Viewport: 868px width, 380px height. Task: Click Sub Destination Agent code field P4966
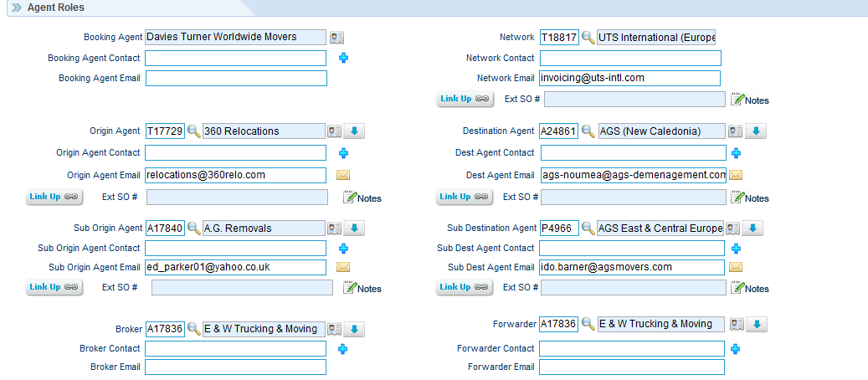[560, 228]
